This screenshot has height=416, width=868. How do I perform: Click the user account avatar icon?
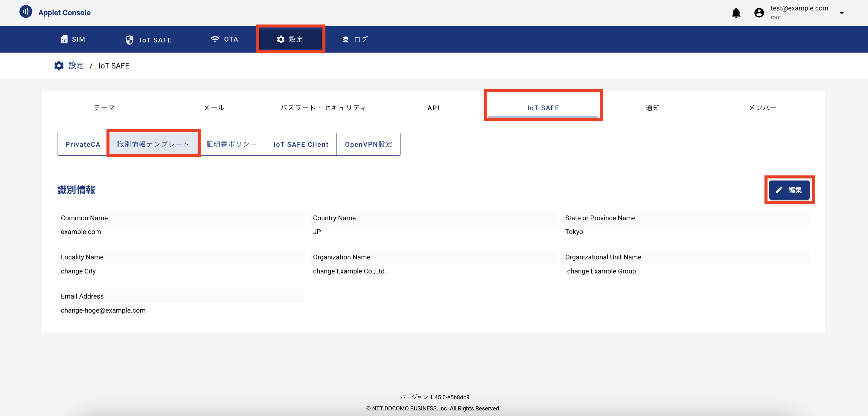pyautogui.click(x=759, y=13)
